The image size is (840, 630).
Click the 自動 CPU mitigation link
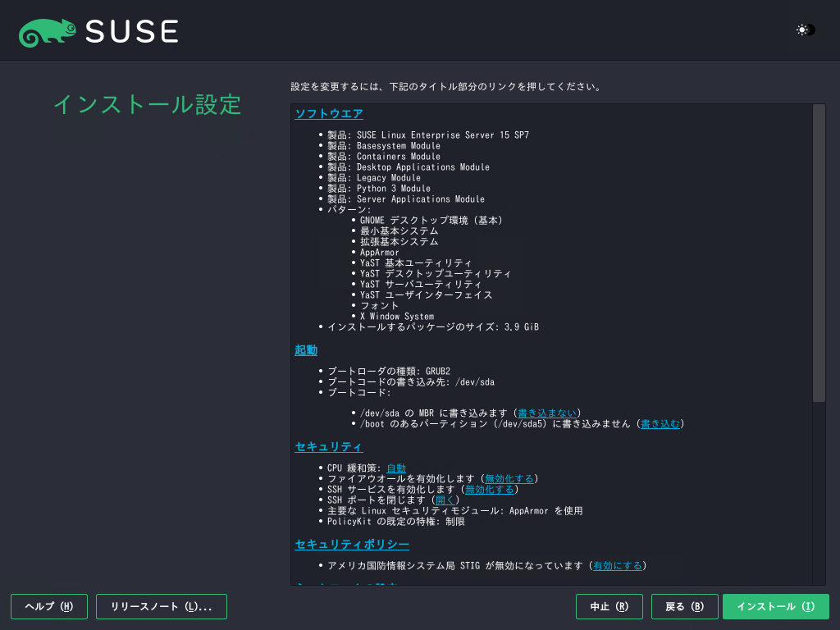(395, 468)
